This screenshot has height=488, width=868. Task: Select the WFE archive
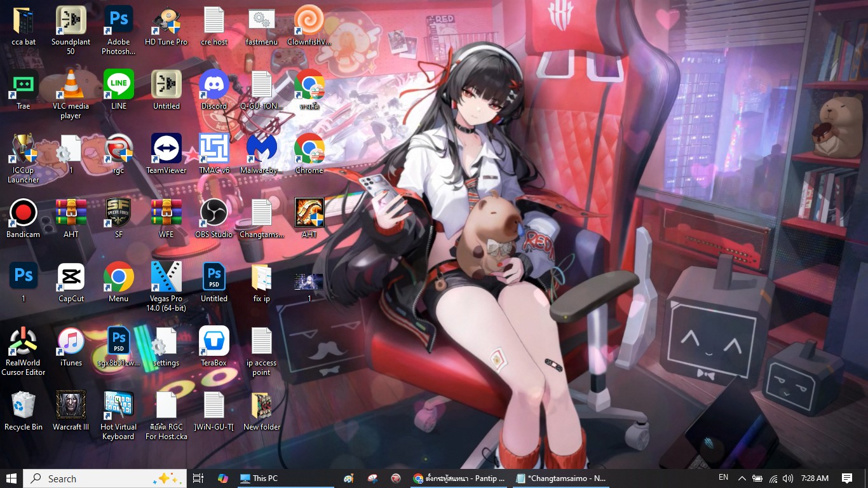click(x=166, y=219)
